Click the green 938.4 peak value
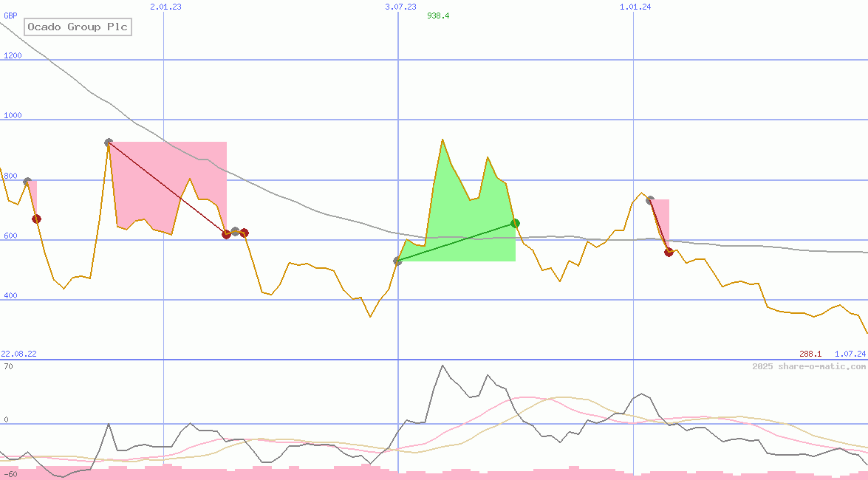868x480 pixels. 438,16
